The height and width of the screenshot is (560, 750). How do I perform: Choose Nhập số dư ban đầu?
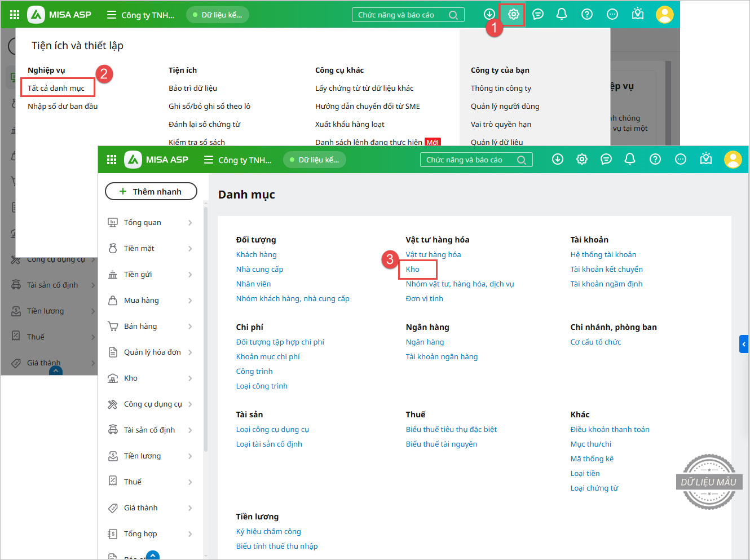point(63,106)
